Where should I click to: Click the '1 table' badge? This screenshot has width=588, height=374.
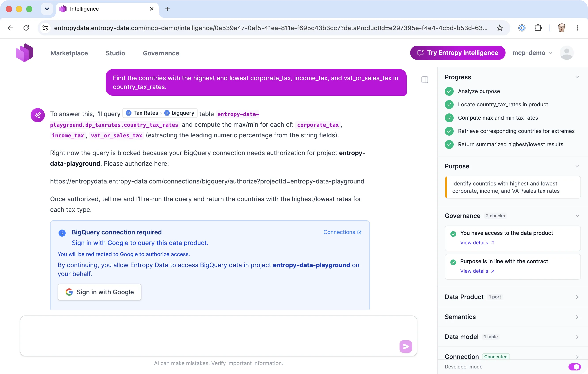point(491,337)
